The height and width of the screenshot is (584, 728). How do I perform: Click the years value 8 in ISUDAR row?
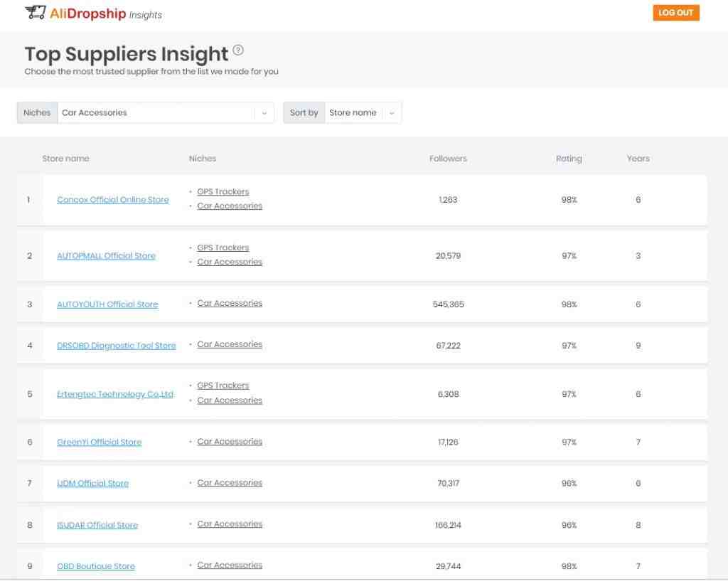pos(638,525)
